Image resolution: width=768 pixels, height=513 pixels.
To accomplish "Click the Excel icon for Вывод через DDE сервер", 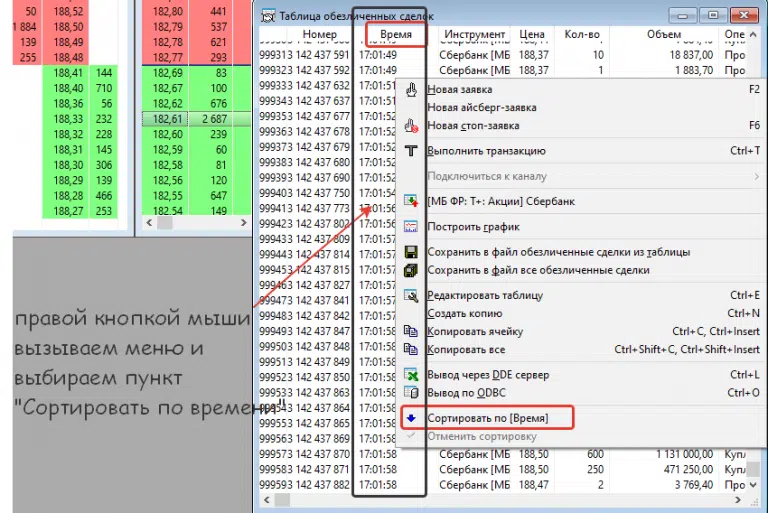I will (411, 375).
